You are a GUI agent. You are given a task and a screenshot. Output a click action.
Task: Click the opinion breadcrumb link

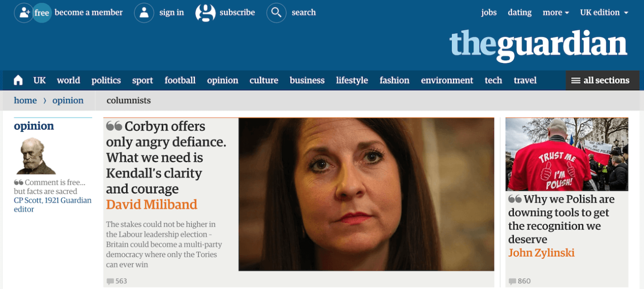pos(68,100)
